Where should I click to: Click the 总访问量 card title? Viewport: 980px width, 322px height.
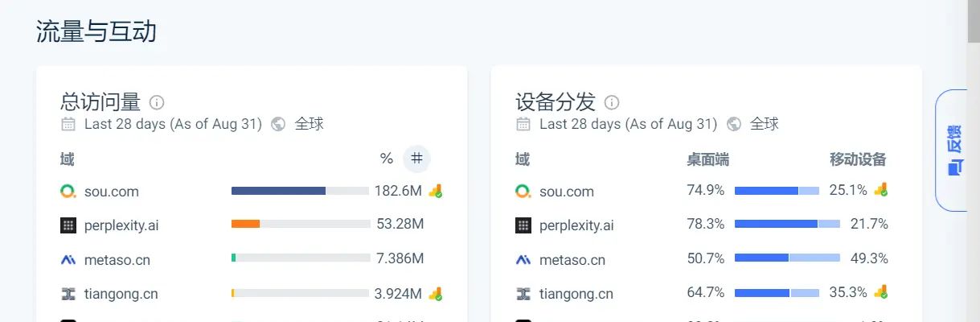[x=100, y=102]
